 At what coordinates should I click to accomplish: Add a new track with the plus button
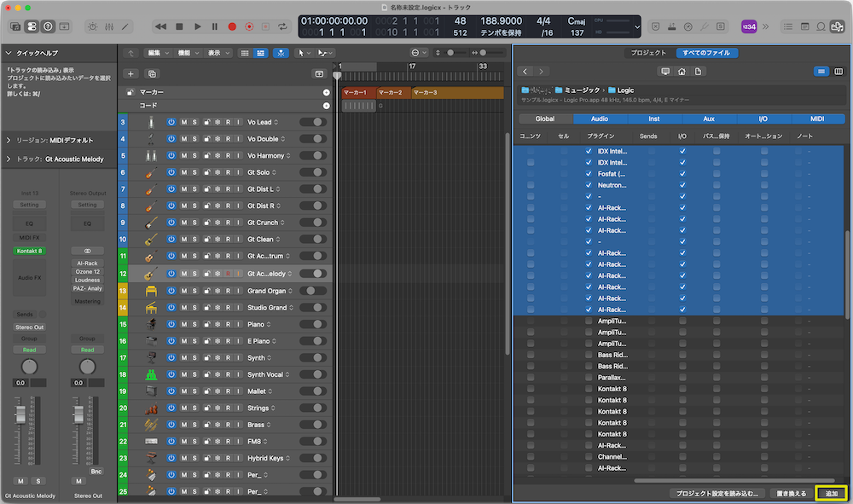pyautogui.click(x=131, y=74)
